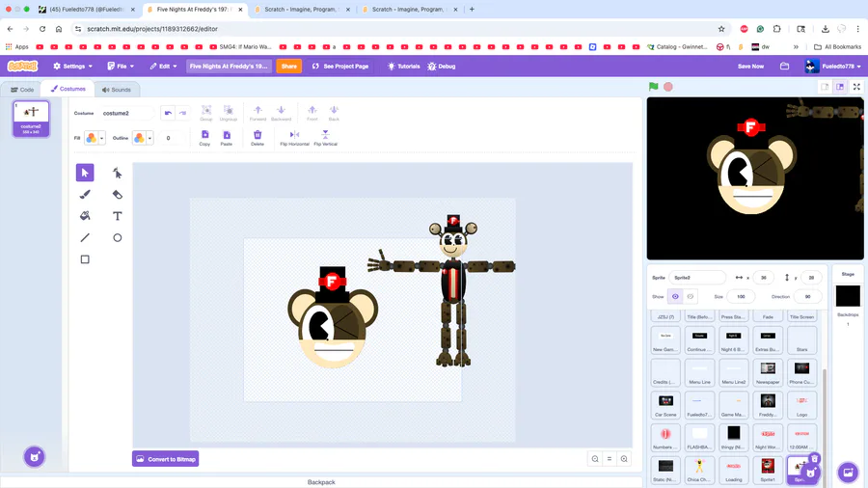
Task: Zoom in on the paint canvas
Action: 624,459
